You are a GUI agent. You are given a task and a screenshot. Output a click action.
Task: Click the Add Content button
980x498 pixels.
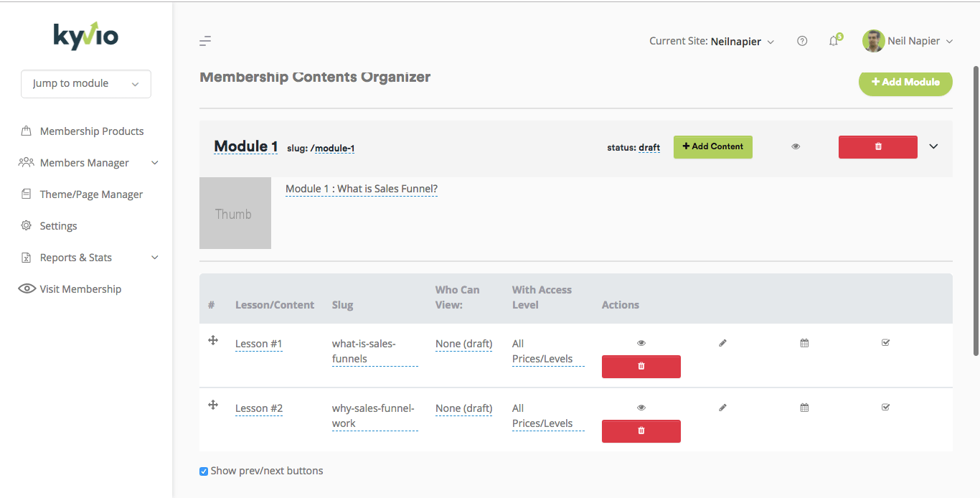[x=712, y=146]
